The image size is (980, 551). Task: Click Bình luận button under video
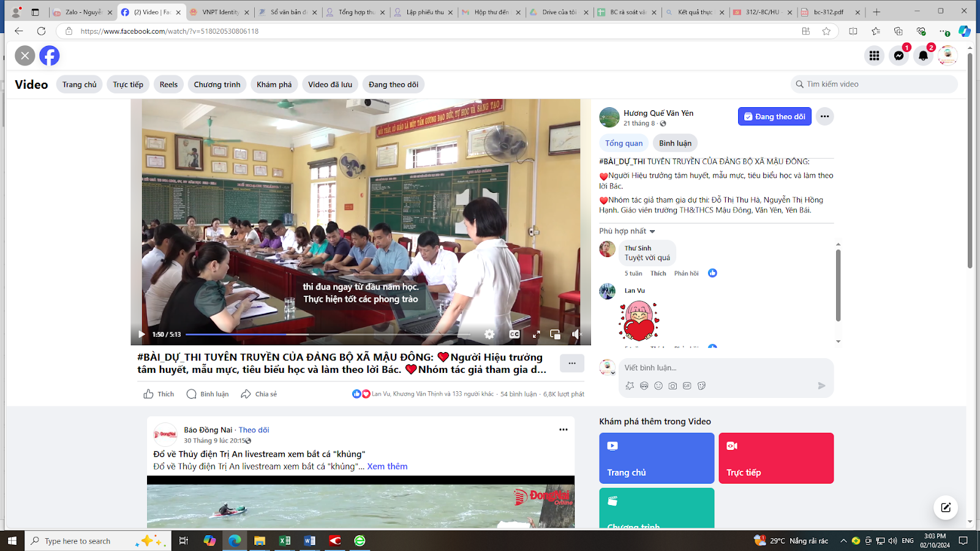coord(208,394)
